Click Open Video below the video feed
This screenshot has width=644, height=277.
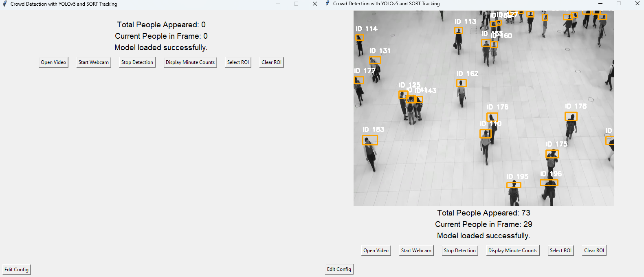tap(376, 251)
